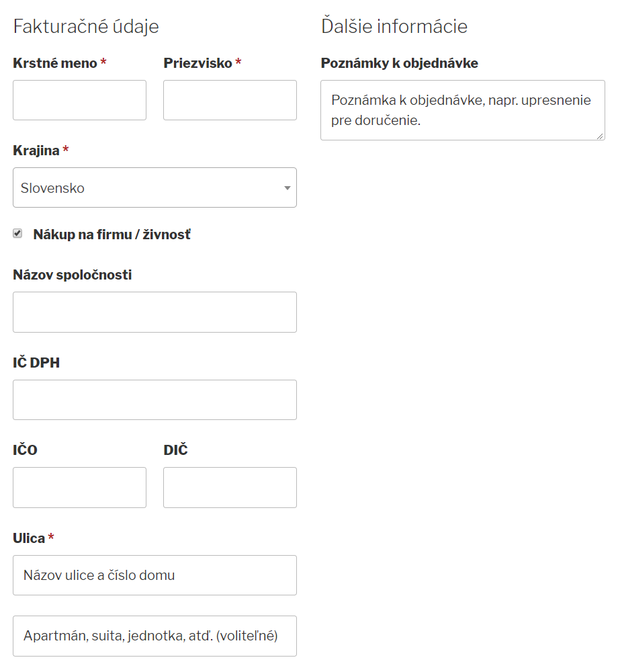Click the dropdown arrow next to Slovensko
This screenshot has width=618, height=672.
click(288, 188)
